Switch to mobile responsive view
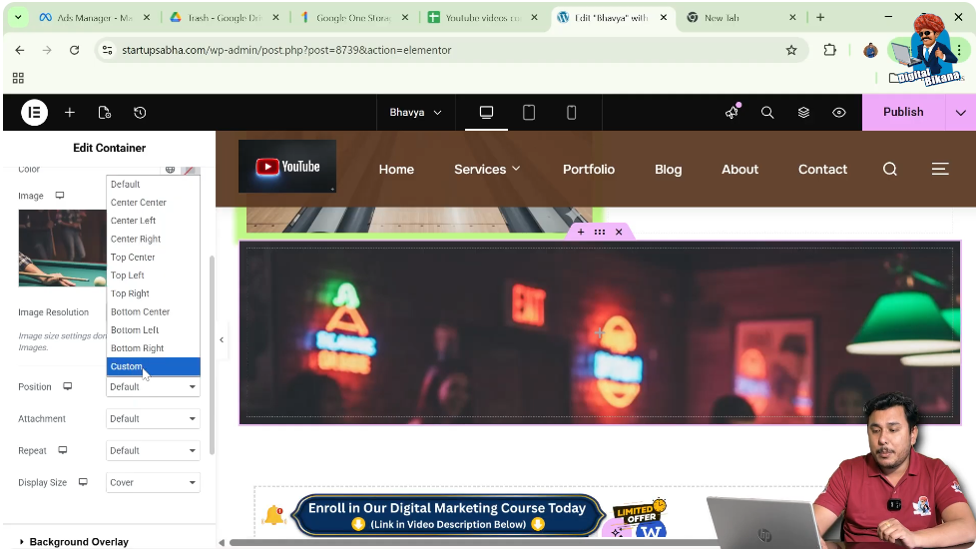Image resolution: width=980 pixels, height=552 pixels. 572,113
